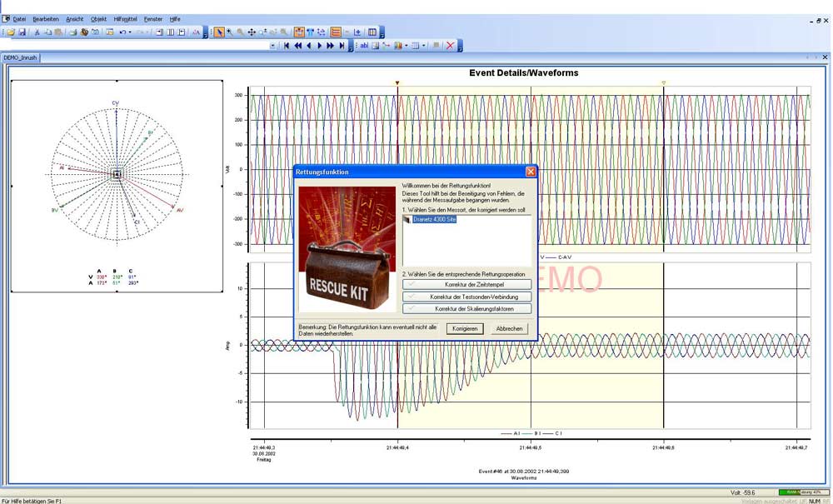The image size is (833, 504).
Task: Toggle Korrektur der Zeitstempel option
Action: click(466, 285)
